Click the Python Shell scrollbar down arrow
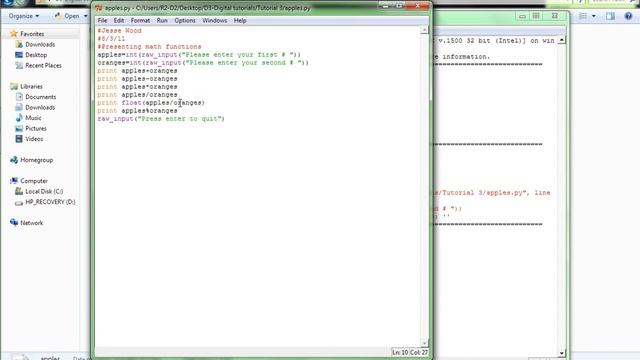640x360 pixels. [562, 353]
